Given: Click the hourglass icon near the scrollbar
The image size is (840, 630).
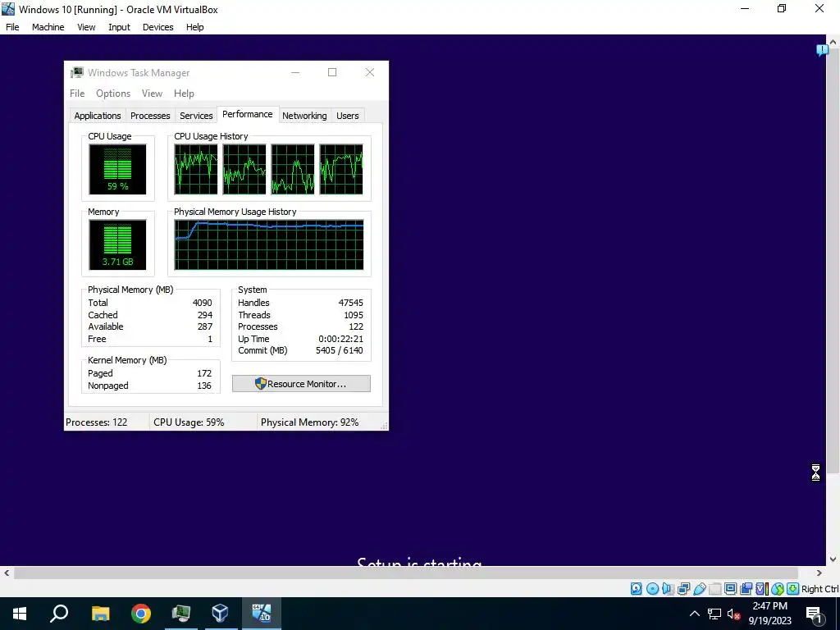Looking at the screenshot, I should 815,472.
